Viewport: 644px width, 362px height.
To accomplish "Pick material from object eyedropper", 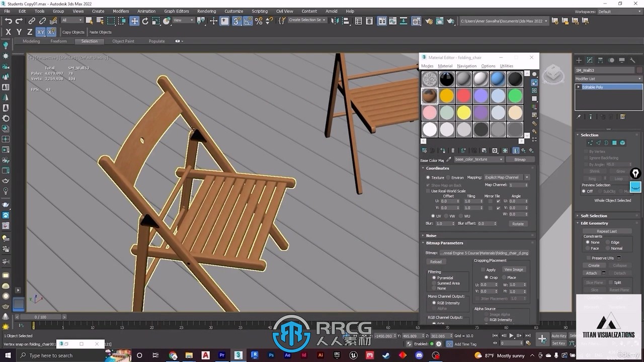I will (x=449, y=160).
